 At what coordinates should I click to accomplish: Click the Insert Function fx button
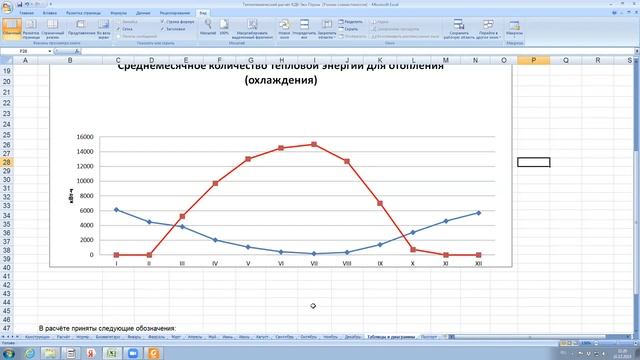coord(77,51)
